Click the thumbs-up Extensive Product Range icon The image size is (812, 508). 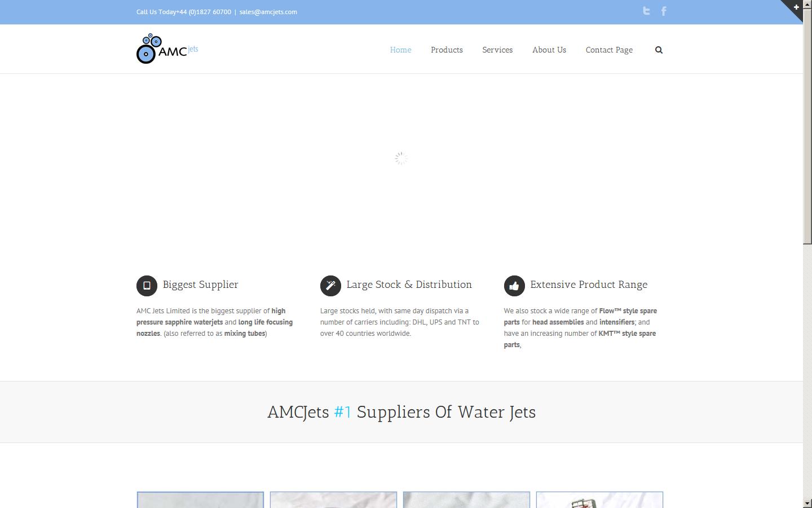514,286
